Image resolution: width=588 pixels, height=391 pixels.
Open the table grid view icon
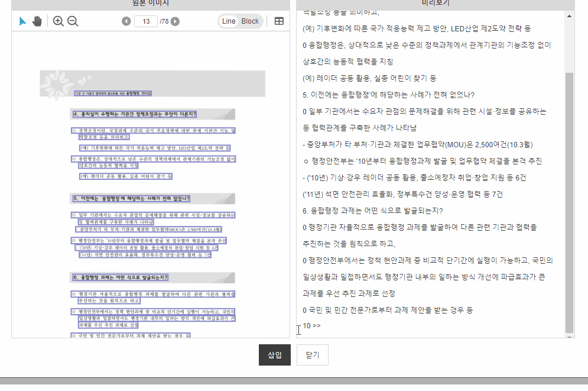click(279, 21)
